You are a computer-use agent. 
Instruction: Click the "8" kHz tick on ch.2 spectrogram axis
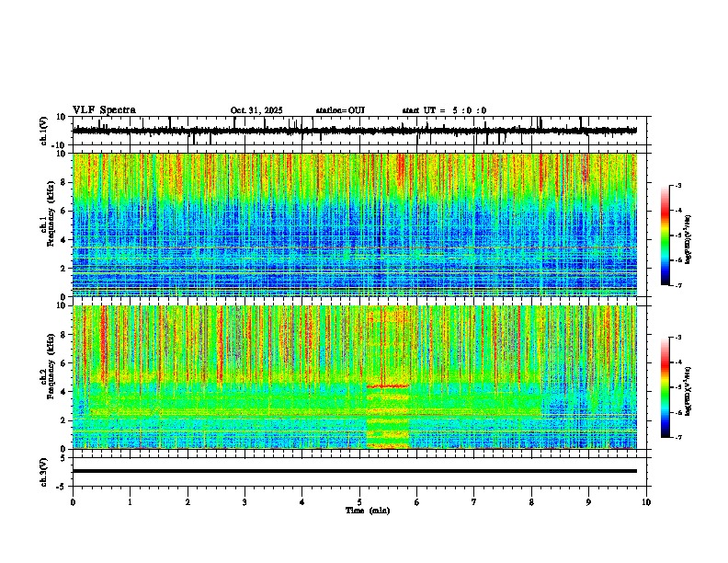pos(64,335)
